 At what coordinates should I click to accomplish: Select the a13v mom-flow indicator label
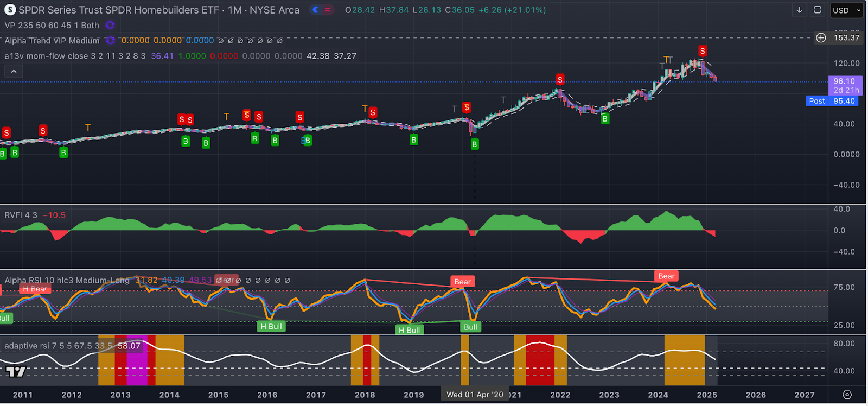(x=75, y=56)
